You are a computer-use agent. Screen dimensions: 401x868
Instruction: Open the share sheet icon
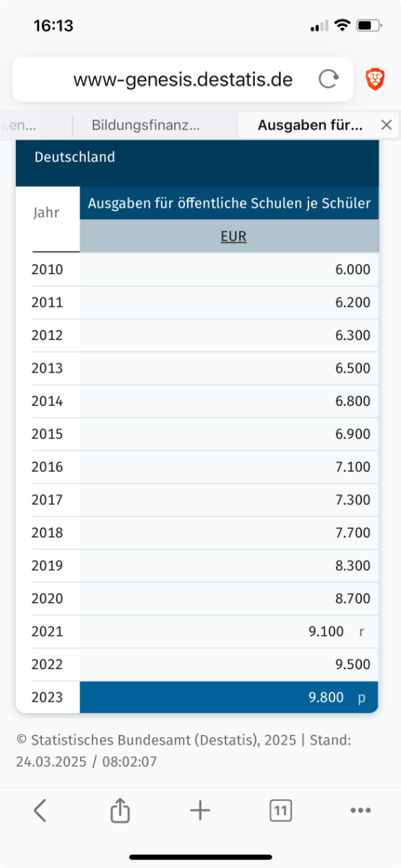click(120, 811)
